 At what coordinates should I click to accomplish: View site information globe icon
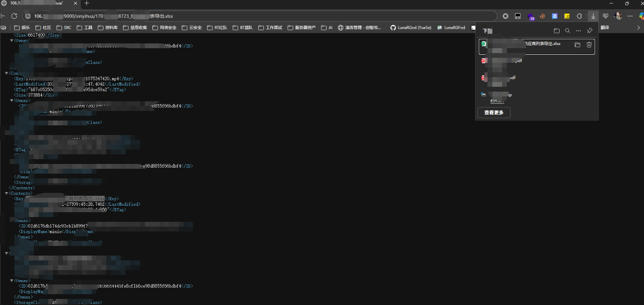click(x=28, y=16)
